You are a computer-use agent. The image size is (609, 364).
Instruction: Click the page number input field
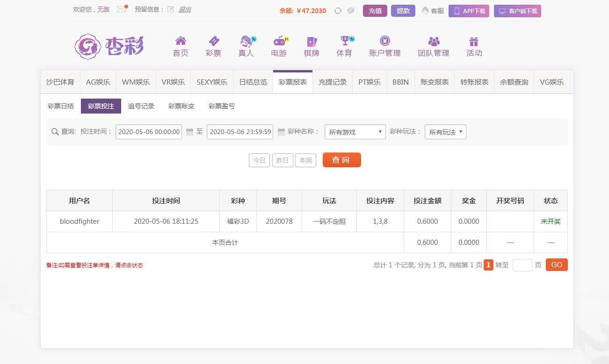(x=522, y=265)
